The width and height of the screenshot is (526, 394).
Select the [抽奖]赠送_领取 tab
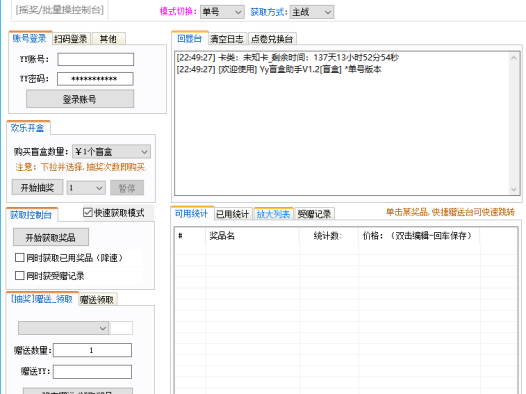pyautogui.click(x=42, y=299)
